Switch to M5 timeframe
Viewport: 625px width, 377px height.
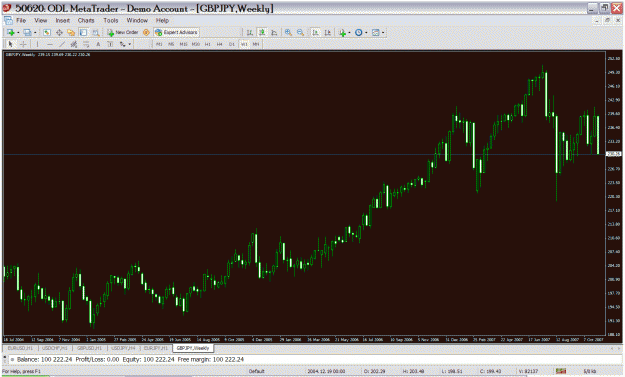click(x=171, y=44)
